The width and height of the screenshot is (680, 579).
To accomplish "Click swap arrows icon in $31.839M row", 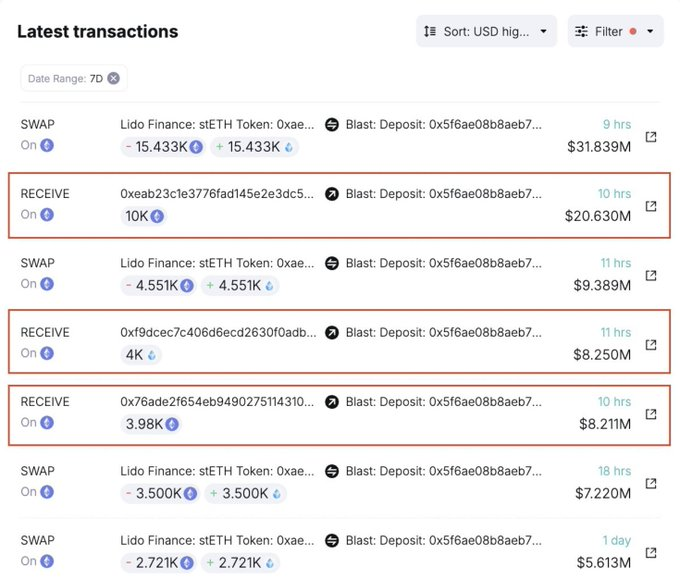I will pos(332,124).
